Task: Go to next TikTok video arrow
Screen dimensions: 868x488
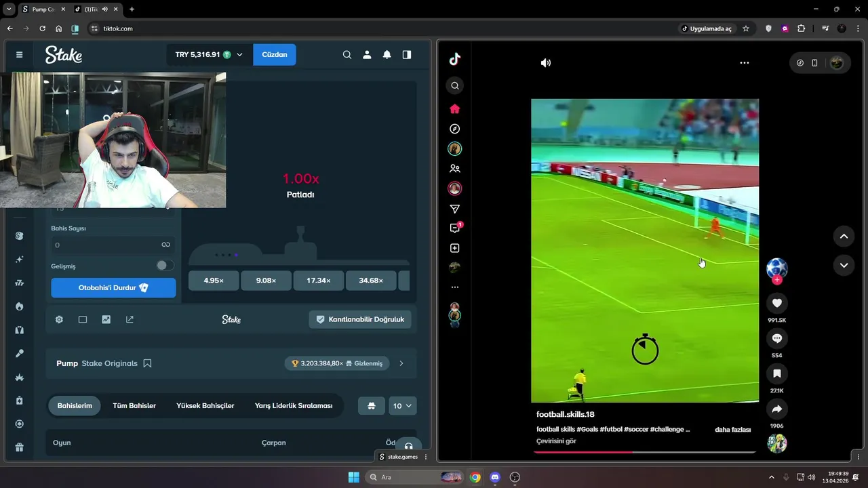Action: [844, 265]
